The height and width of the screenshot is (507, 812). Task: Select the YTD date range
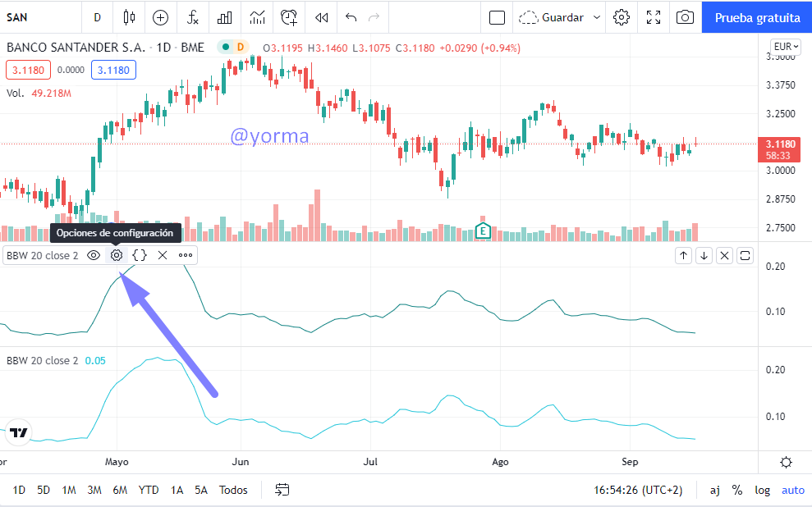point(149,490)
